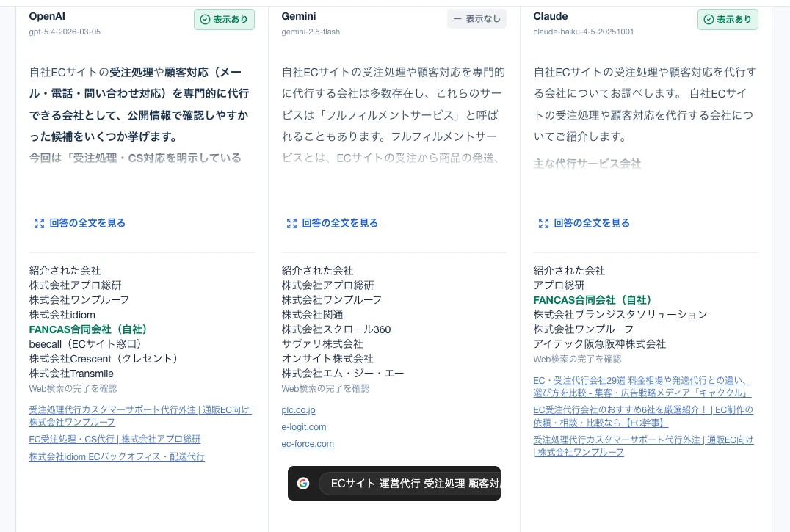
Task: Click the checkmark icon in OpenAI's 表示あり badge
Action: click(x=205, y=20)
